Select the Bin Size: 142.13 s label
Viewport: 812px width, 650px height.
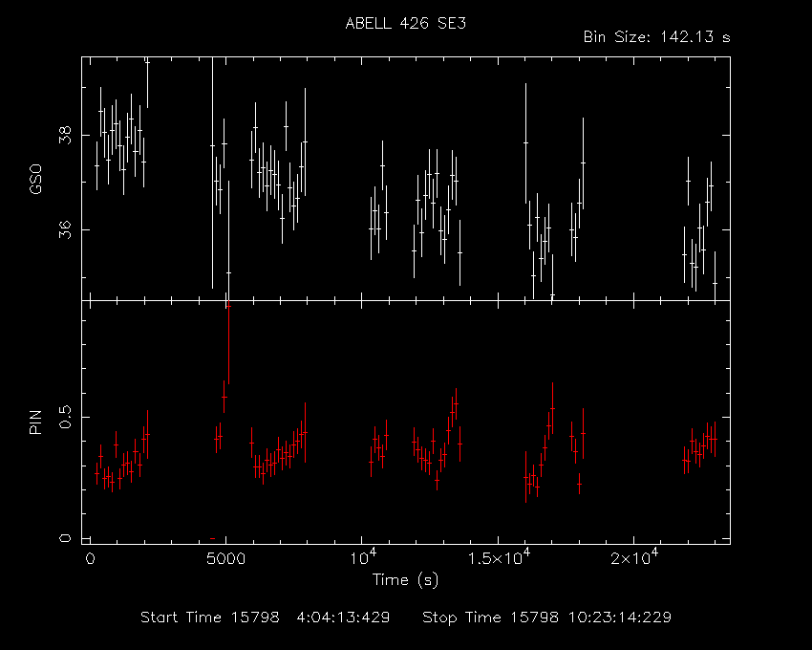pos(656,37)
